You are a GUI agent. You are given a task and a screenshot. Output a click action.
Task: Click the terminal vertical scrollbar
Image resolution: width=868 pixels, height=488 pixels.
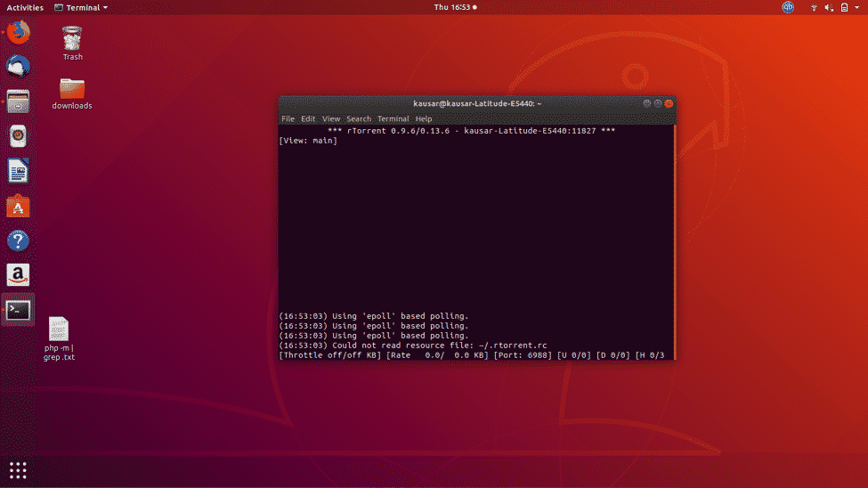pos(674,242)
